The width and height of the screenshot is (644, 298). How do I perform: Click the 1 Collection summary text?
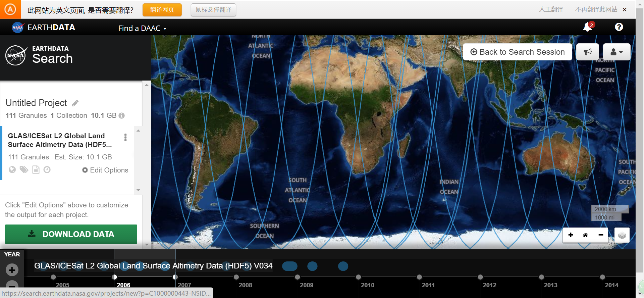[x=69, y=115]
